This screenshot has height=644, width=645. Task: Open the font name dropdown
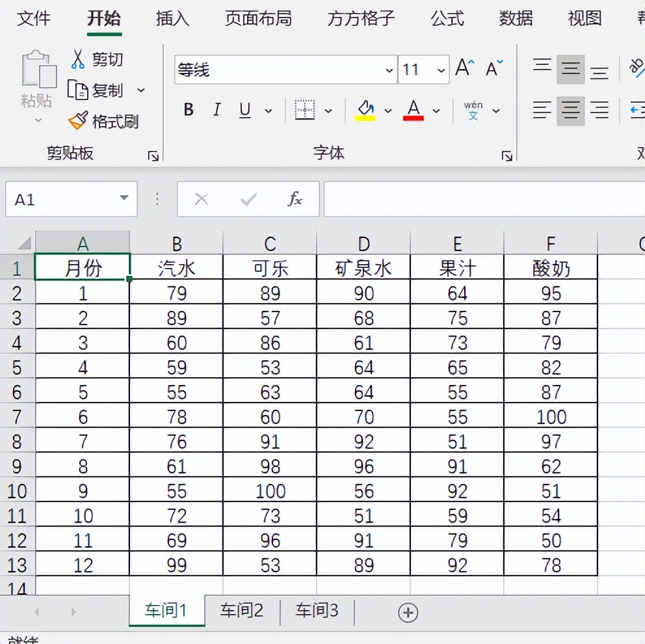pyautogui.click(x=389, y=70)
